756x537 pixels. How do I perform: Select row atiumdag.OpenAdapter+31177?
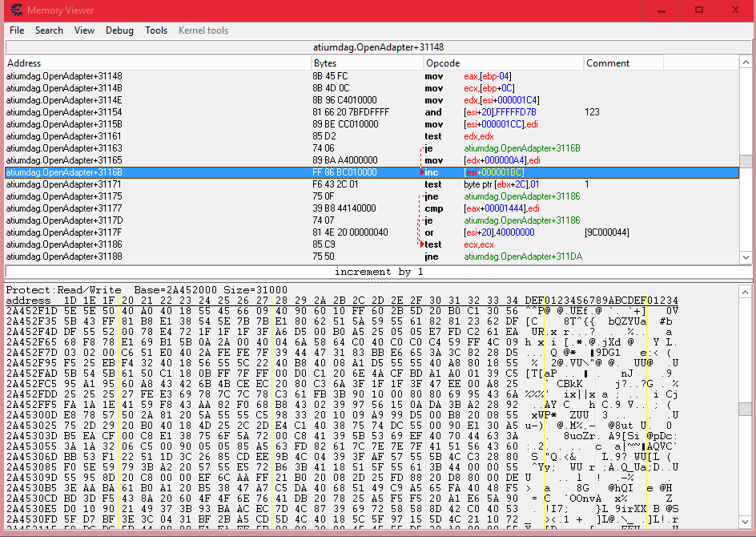click(x=372, y=208)
